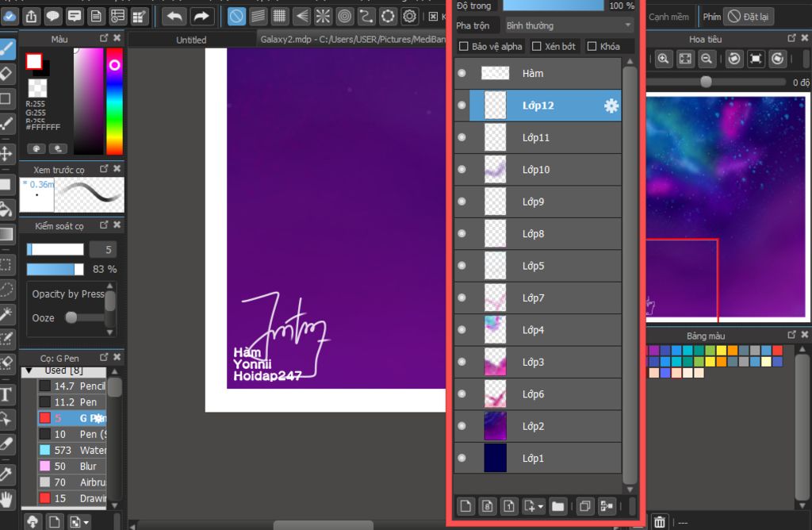Viewport: 812px width, 530px height.
Task: Add a new 8-bit layer
Action: coord(488,506)
